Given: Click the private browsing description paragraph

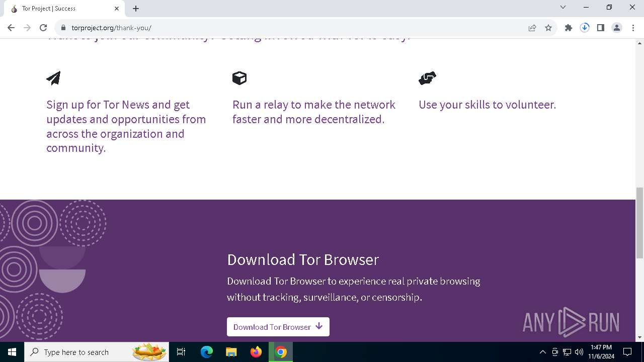Looking at the screenshot, I should 354,289.
